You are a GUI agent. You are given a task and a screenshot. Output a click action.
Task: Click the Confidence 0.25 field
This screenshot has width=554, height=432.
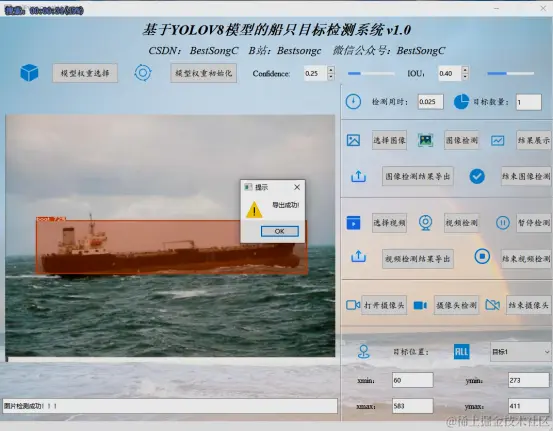click(316, 73)
